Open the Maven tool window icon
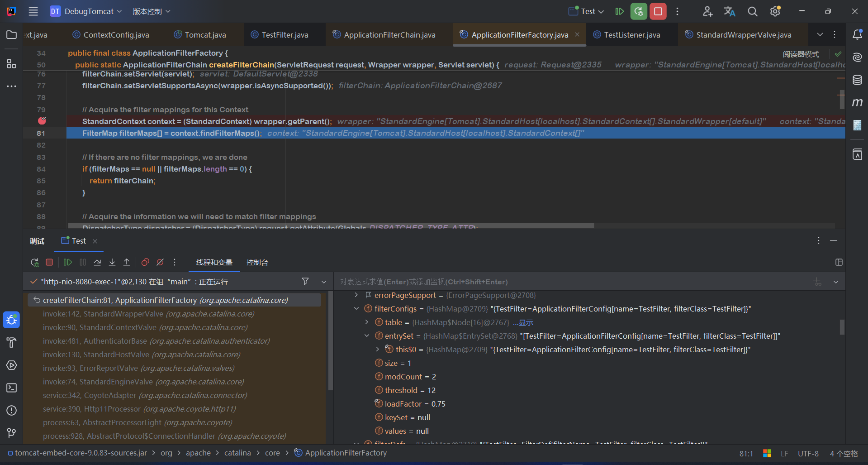 coord(857,102)
